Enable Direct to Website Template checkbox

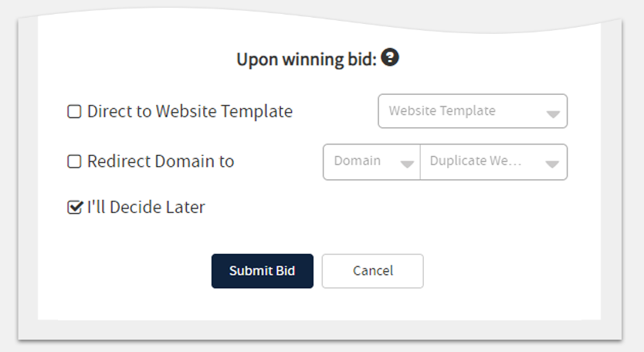74,111
